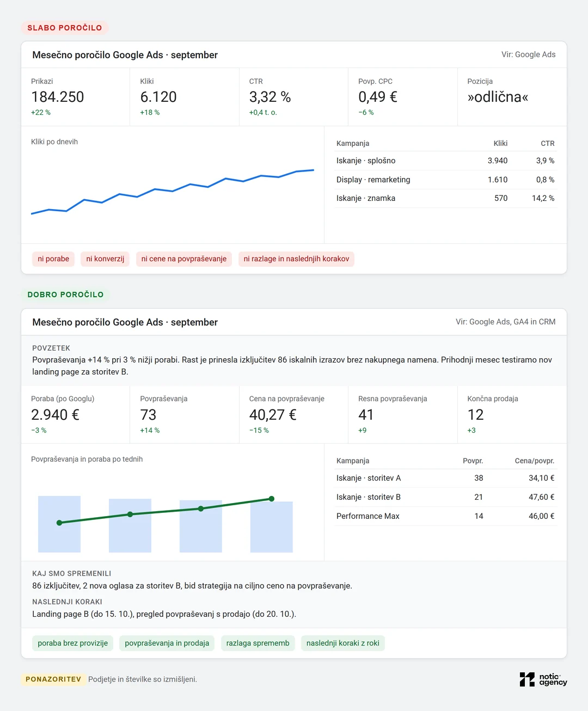Click 'Podjetje in številke so izmišljeni.' note

143,679
